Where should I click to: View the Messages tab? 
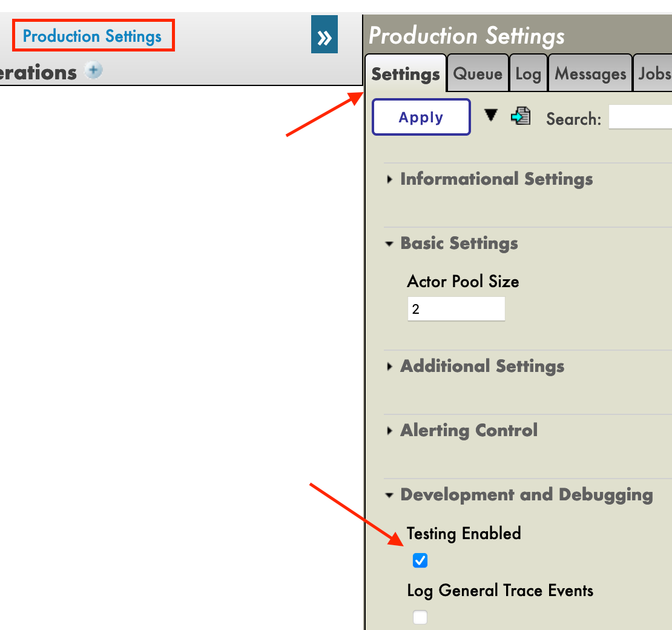pos(590,73)
